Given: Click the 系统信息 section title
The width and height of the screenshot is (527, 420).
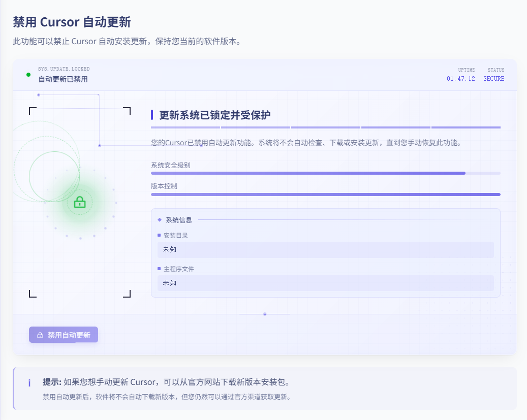Looking at the screenshot, I should pyautogui.click(x=179, y=220).
